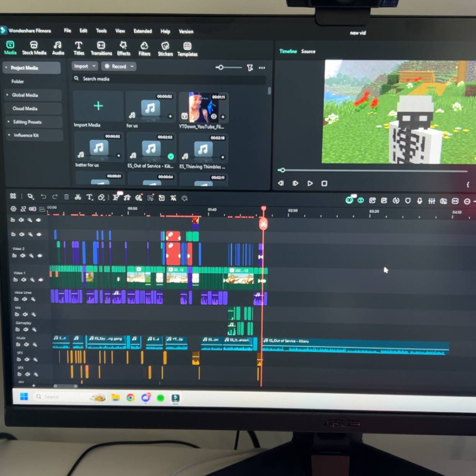Hide the Video 1 track
The height and width of the screenshot is (476, 476).
click(x=41, y=280)
